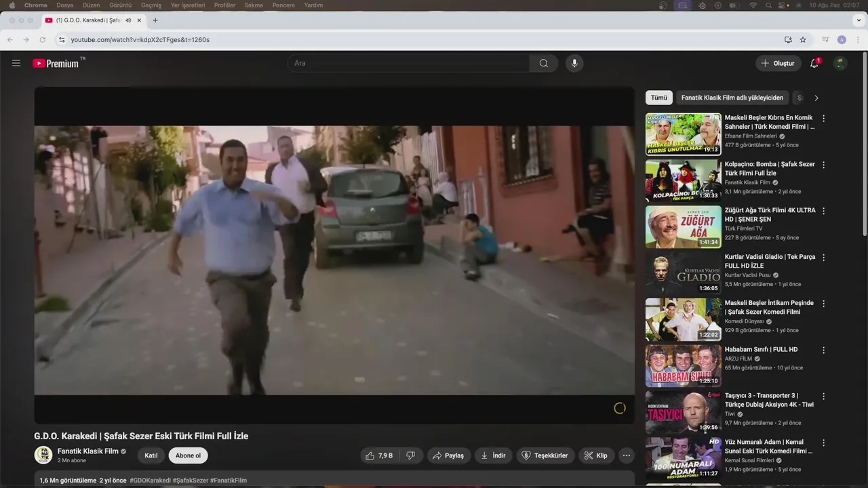Like the video with thumbs up
868x488 pixels.
[x=380, y=455]
